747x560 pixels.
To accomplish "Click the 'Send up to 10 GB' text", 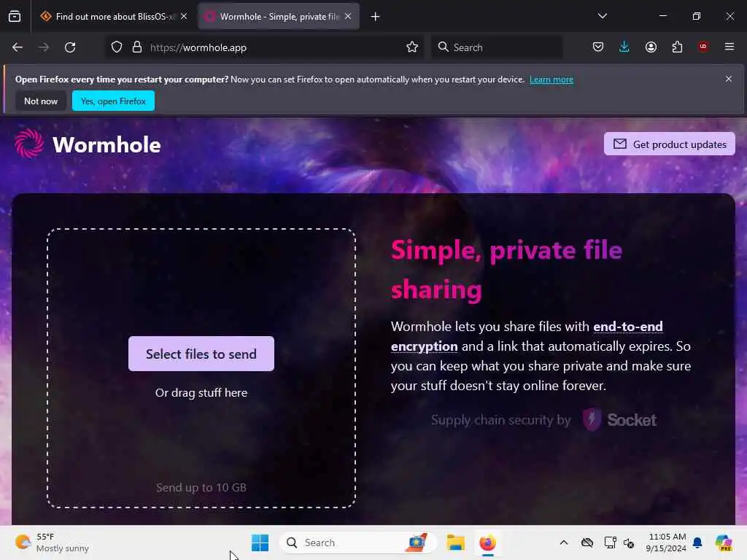I will (201, 488).
